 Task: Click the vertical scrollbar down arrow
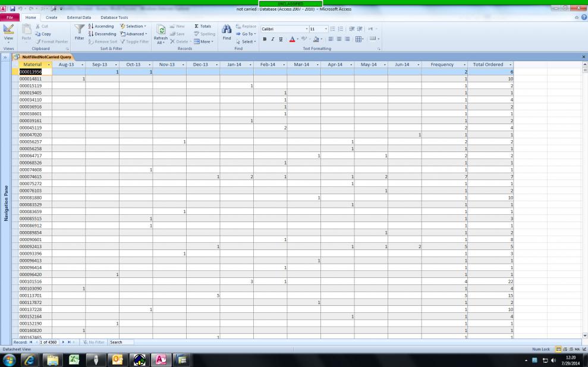coord(584,336)
